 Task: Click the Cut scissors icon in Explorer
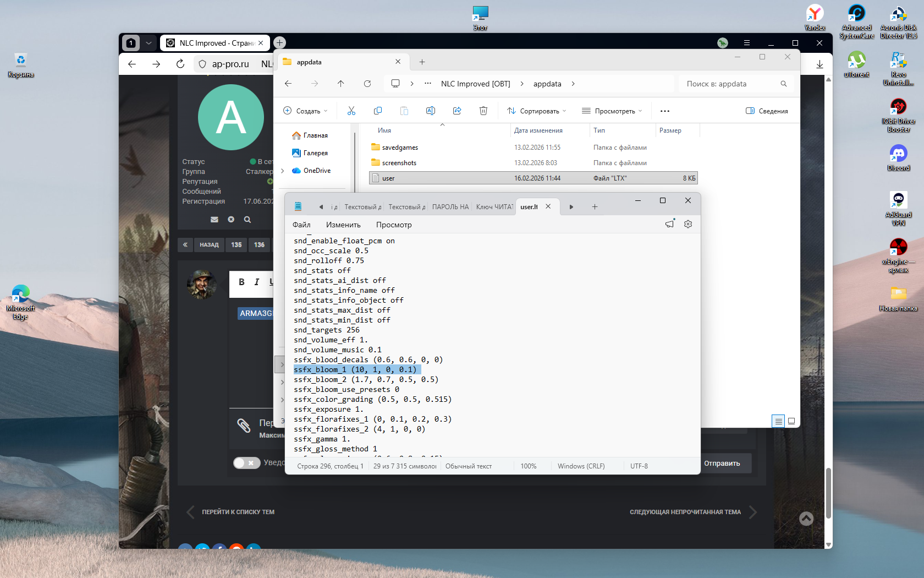pyautogui.click(x=351, y=111)
